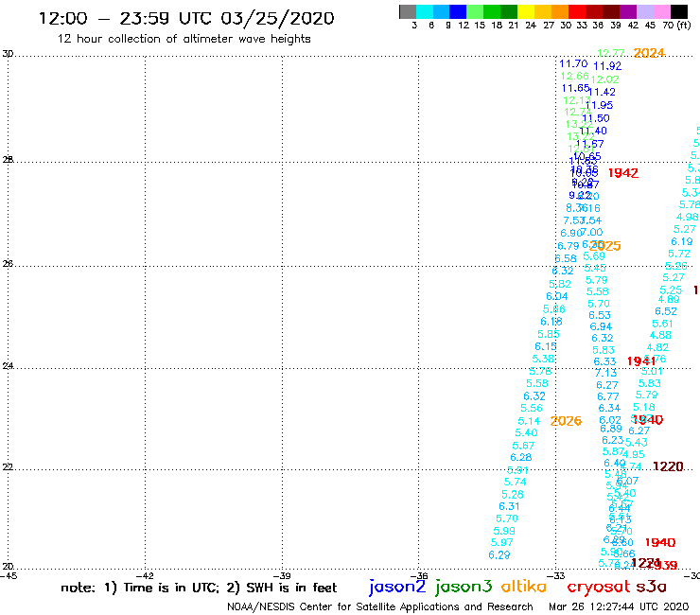Click the NOAA/NESDIS credit line
Image resolution: width=700 pixels, height=615 pixels.
[x=380, y=606]
